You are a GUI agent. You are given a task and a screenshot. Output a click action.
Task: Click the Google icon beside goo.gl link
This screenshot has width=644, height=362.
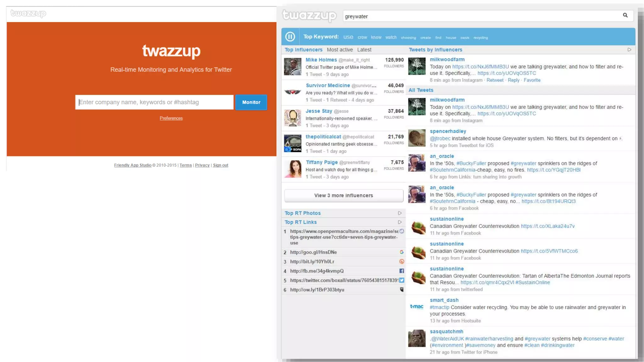[402, 252]
